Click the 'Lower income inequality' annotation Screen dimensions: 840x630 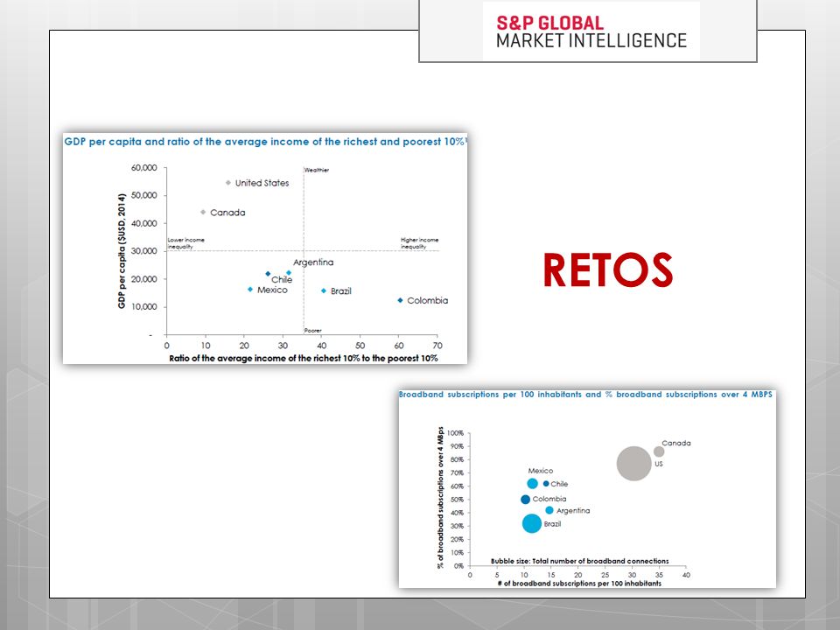click(185, 243)
